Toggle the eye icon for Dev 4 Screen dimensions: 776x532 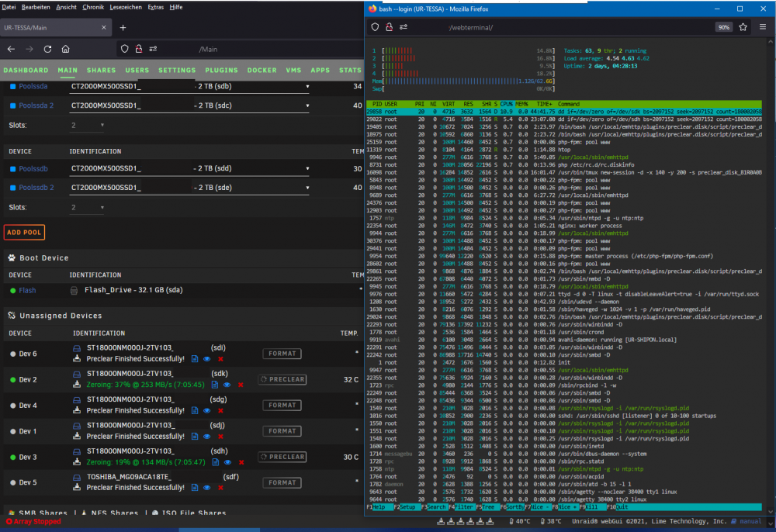tap(207, 410)
